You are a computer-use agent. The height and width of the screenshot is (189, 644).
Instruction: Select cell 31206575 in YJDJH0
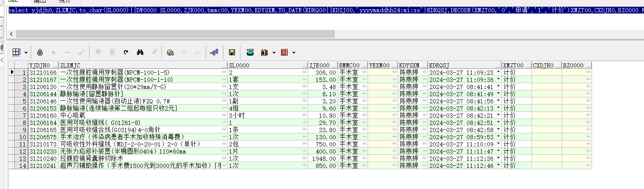(x=43, y=137)
